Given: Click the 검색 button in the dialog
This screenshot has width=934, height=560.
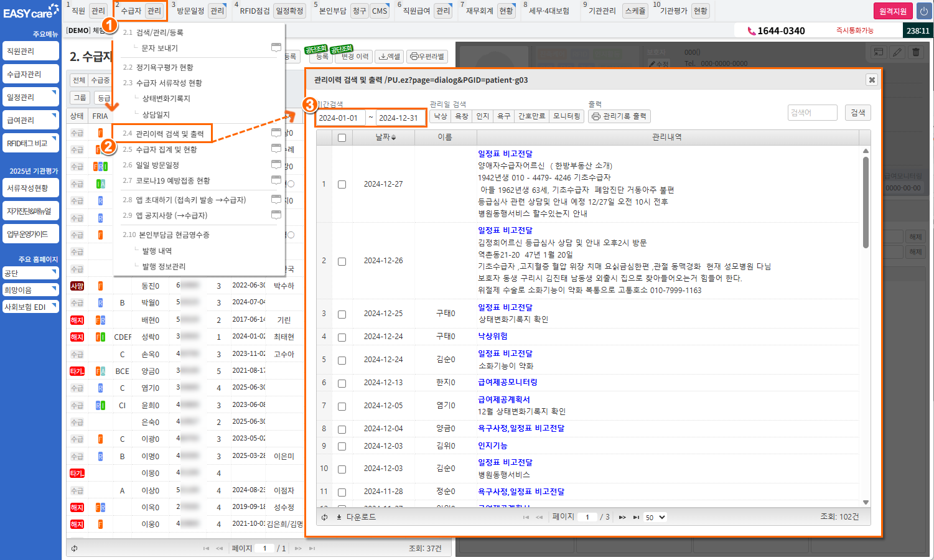Looking at the screenshot, I should 858,113.
